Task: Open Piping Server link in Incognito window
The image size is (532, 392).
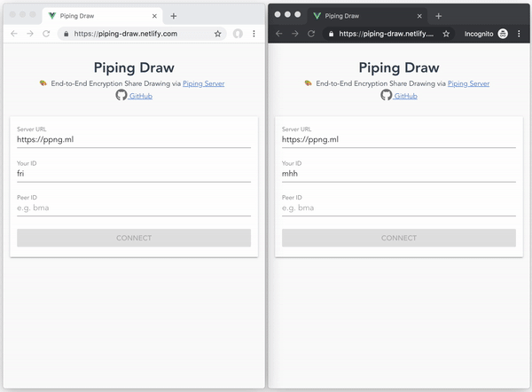Action: pyautogui.click(x=468, y=83)
